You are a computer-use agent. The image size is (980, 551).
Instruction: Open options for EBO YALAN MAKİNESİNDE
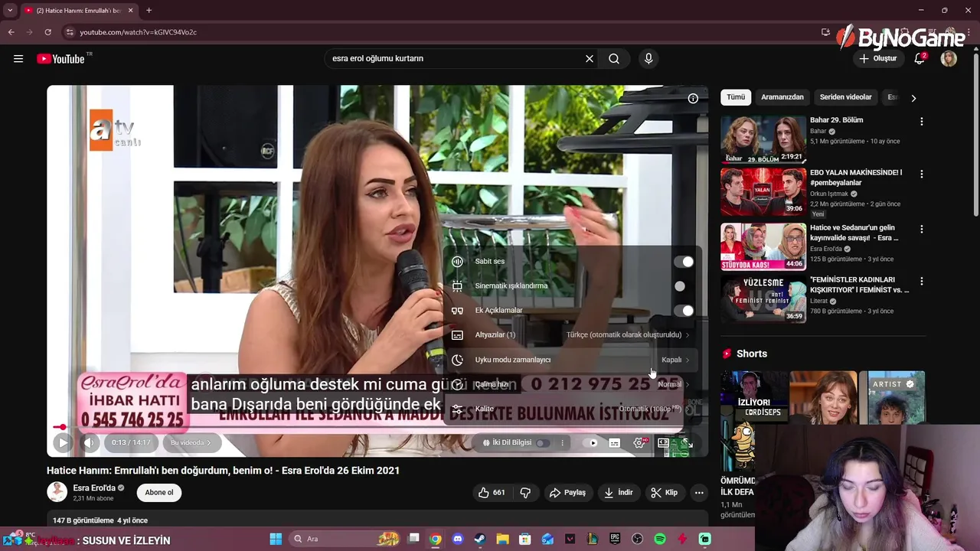click(922, 174)
